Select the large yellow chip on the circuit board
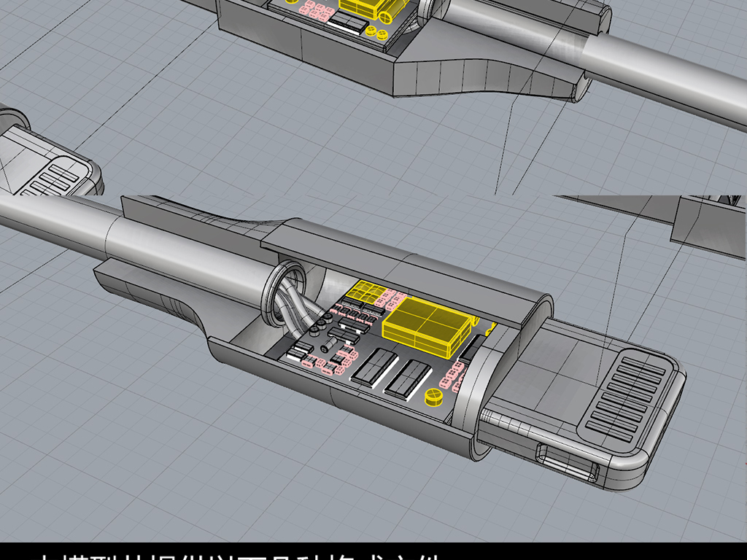 (x=425, y=327)
